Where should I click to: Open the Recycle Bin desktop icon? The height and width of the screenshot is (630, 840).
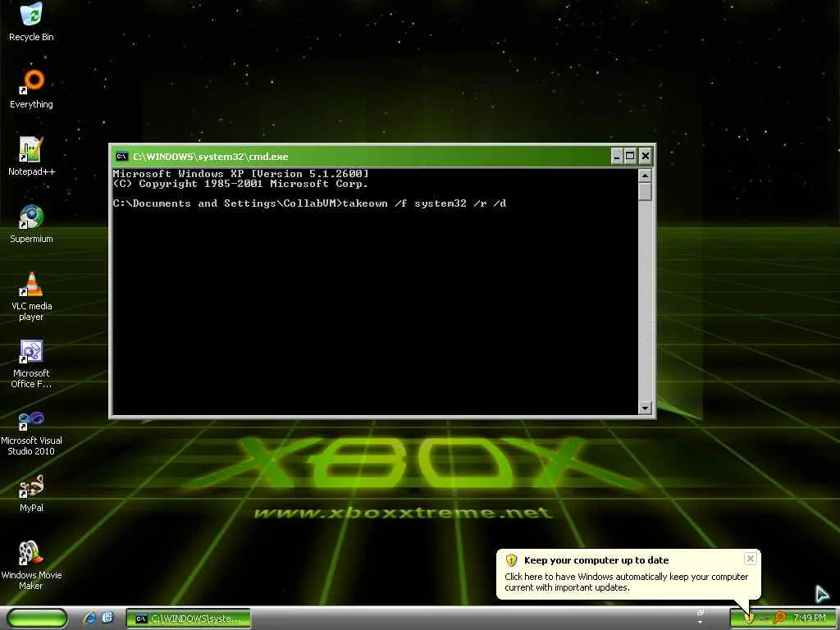[31, 21]
